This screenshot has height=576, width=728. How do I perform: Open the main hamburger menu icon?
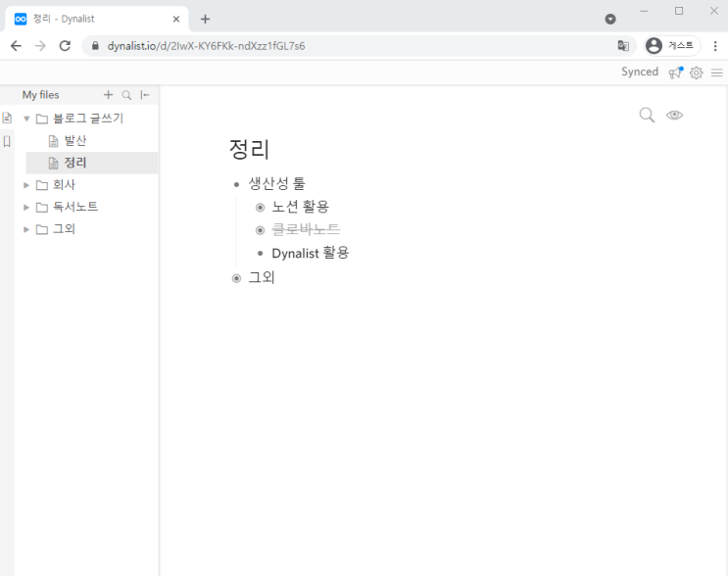click(717, 72)
